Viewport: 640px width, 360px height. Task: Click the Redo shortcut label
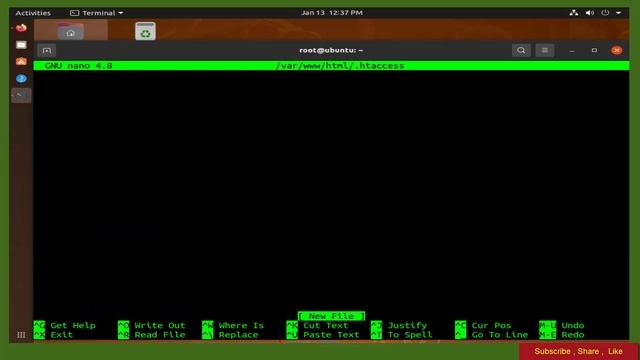[573, 335]
